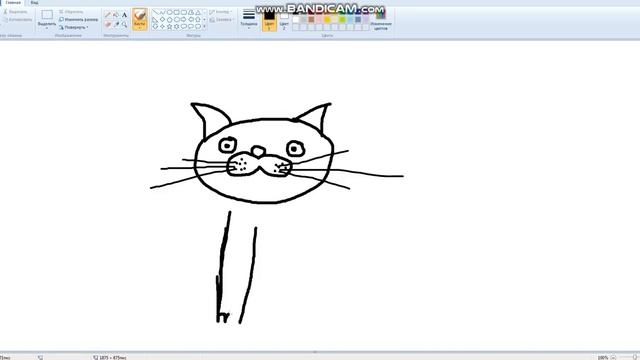Viewport: 640px width, 360px height.
Task: Pick the brown color swatch
Action: click(x=311, y=19)
